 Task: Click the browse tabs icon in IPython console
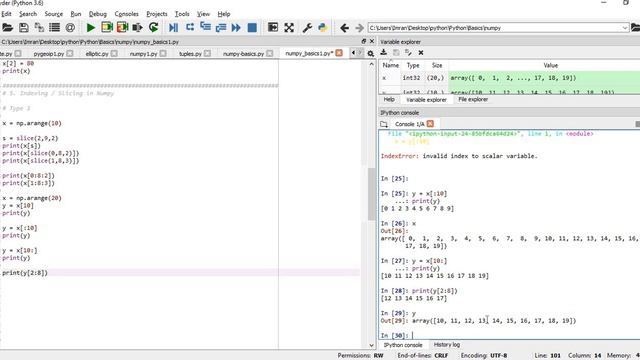tap(384, 124)
